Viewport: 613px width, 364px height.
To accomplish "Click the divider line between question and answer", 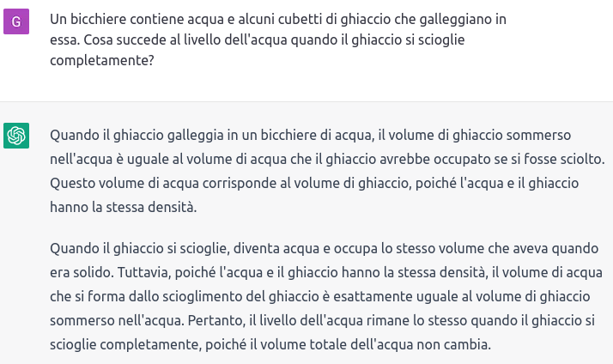I will pos(306,101).
